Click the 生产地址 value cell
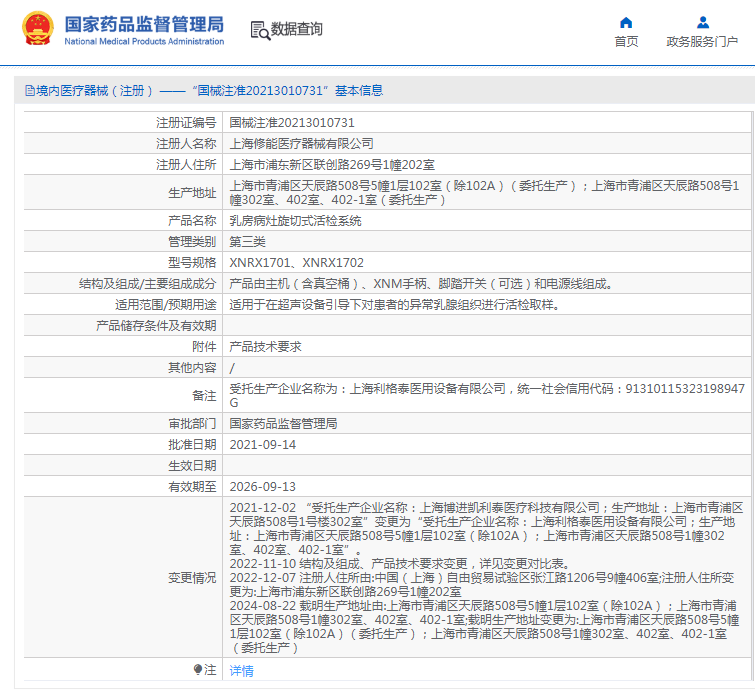 click(x=486, y=193)
